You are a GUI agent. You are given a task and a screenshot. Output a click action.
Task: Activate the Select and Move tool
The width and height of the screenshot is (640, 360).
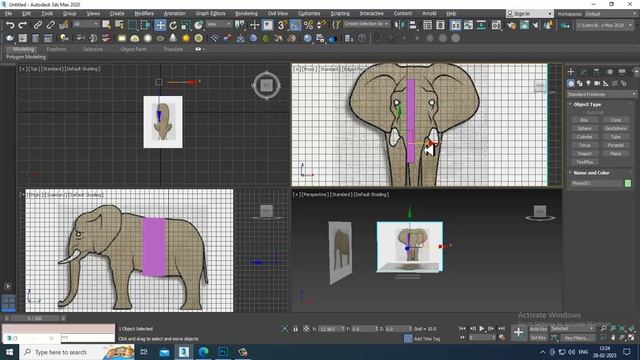pos(160,25)
